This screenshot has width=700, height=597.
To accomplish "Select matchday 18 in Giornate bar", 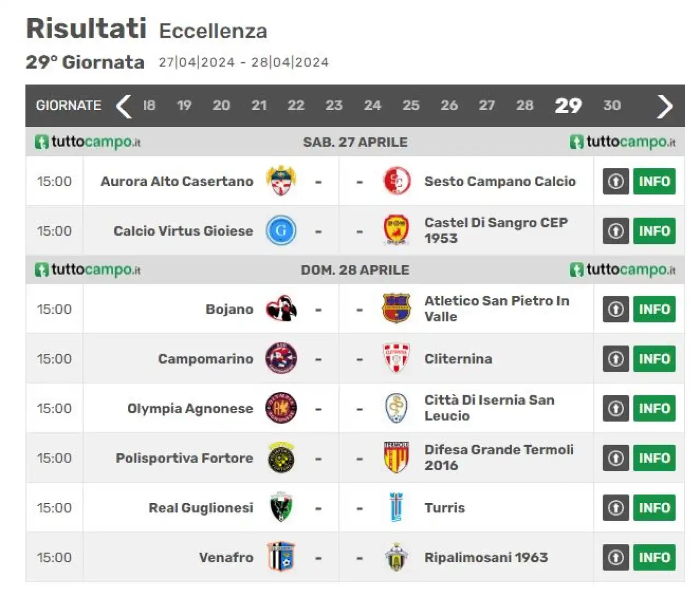I will point(149,106).
